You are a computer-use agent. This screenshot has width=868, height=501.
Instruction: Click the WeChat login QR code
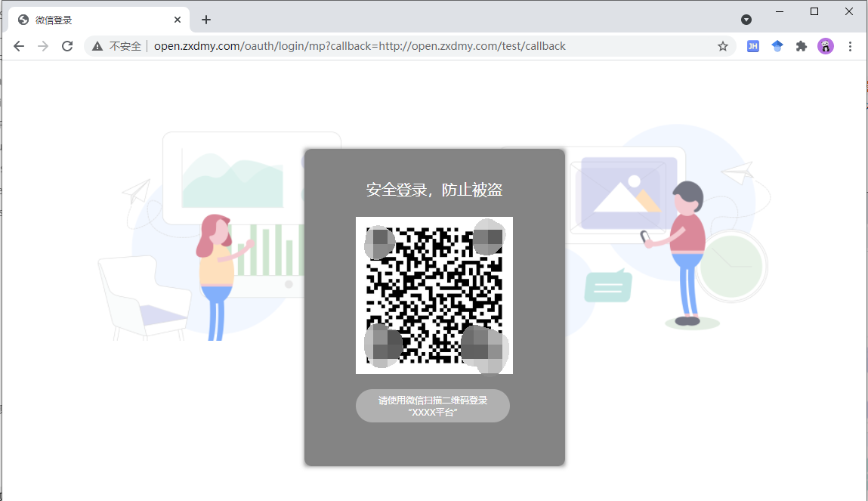coord(434,295)
